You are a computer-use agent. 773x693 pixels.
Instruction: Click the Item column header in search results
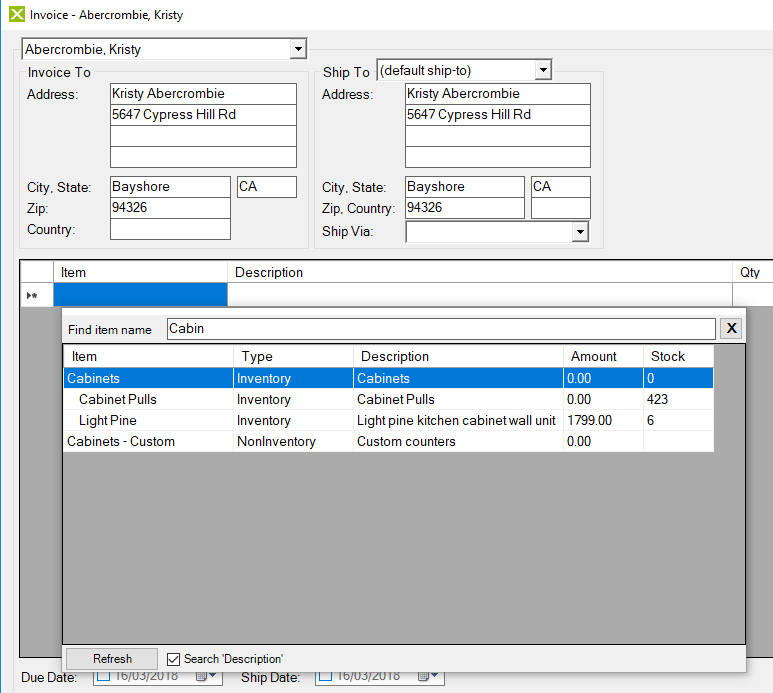point(148,356)
